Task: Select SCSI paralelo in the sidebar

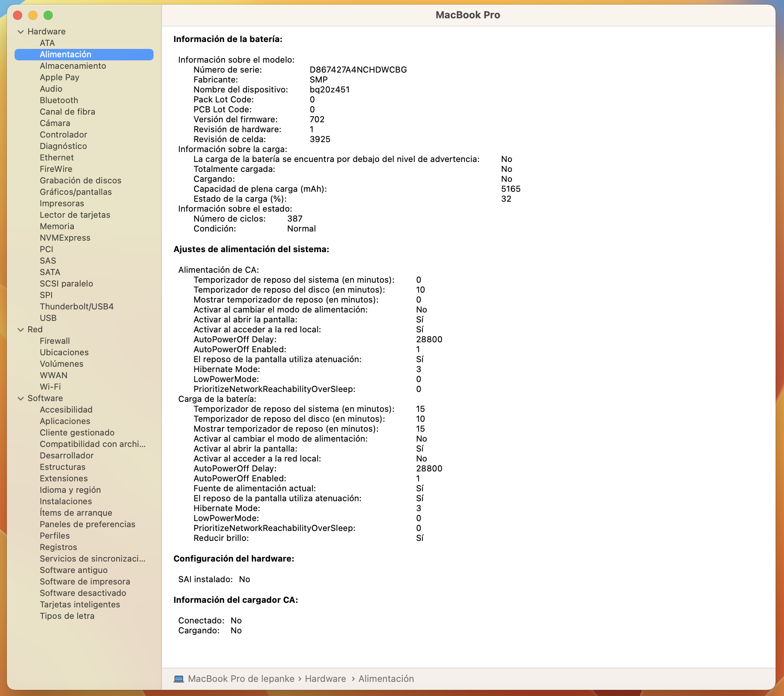Action: pyautogui.click(x=66, y=284)
